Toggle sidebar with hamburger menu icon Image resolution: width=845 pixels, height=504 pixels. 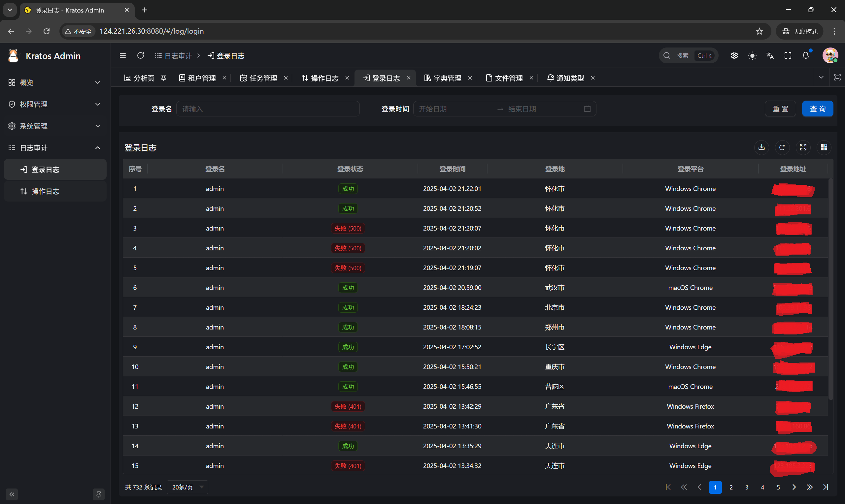point(123,56)
